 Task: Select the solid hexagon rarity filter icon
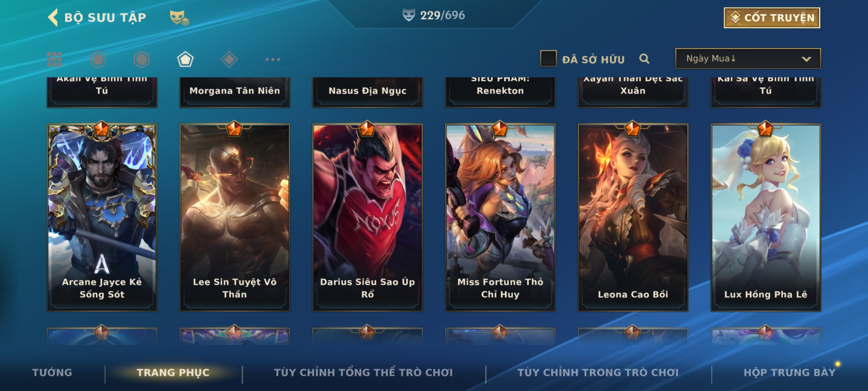(x=141, y=59)
